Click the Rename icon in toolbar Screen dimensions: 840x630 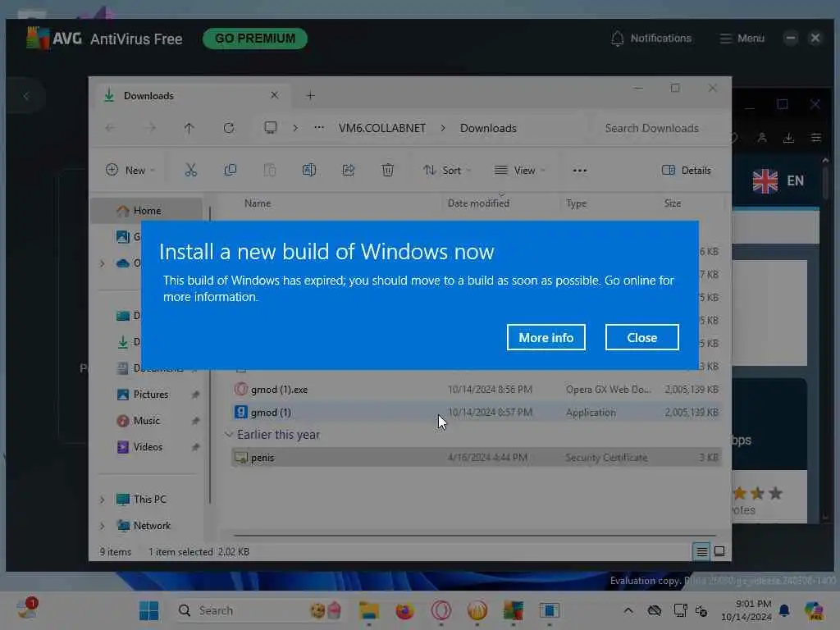pos(309,171)
